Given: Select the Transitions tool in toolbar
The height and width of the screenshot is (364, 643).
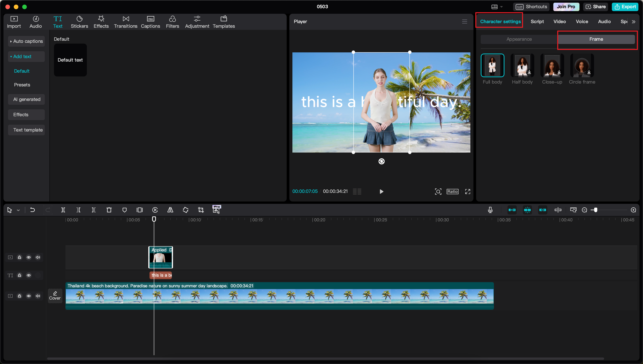Looking at the screenshot, I should pyautogui.click(x=125, y=21).
